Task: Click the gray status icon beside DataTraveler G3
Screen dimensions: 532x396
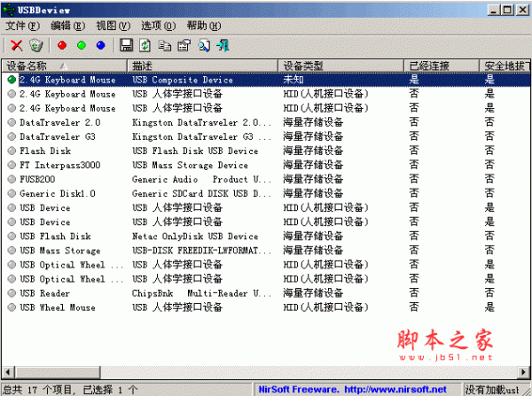Action: point(12,136)
